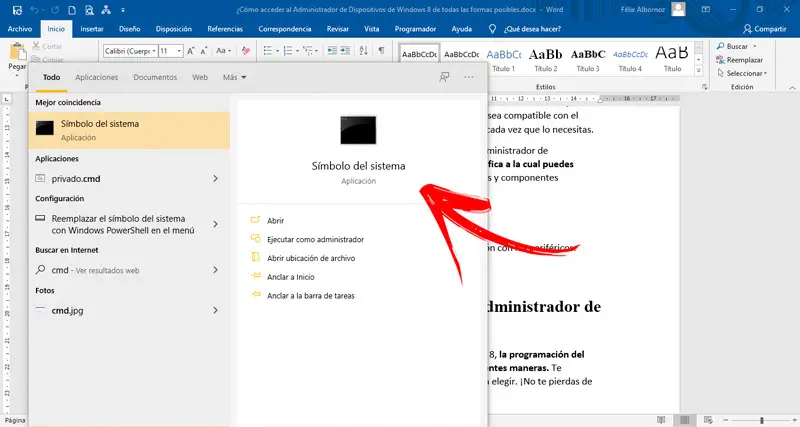Open the Programador ribbon tab

coord(415,29)
